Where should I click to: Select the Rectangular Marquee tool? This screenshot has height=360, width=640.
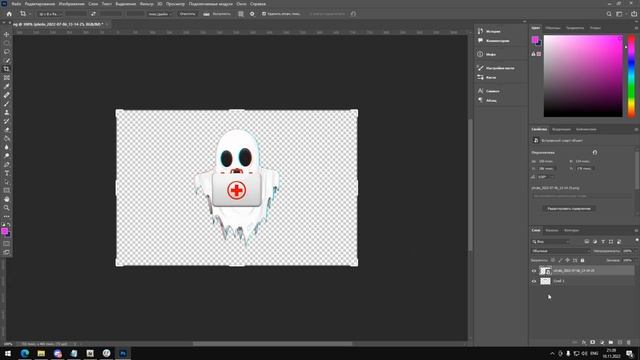7,43
